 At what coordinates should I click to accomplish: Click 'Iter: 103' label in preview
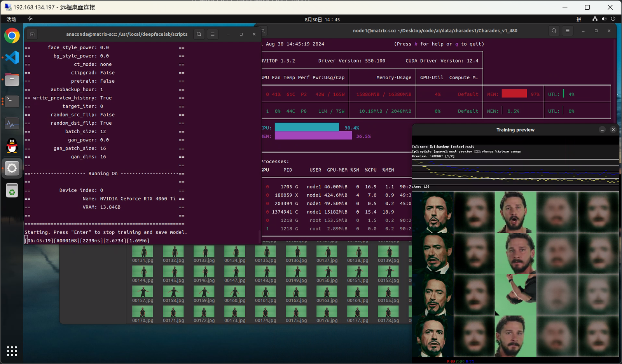(421, 186)
